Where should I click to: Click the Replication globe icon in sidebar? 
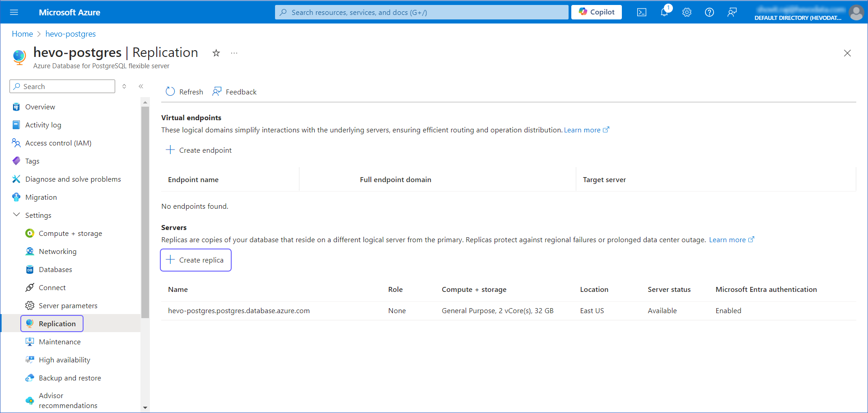(30, 324)
